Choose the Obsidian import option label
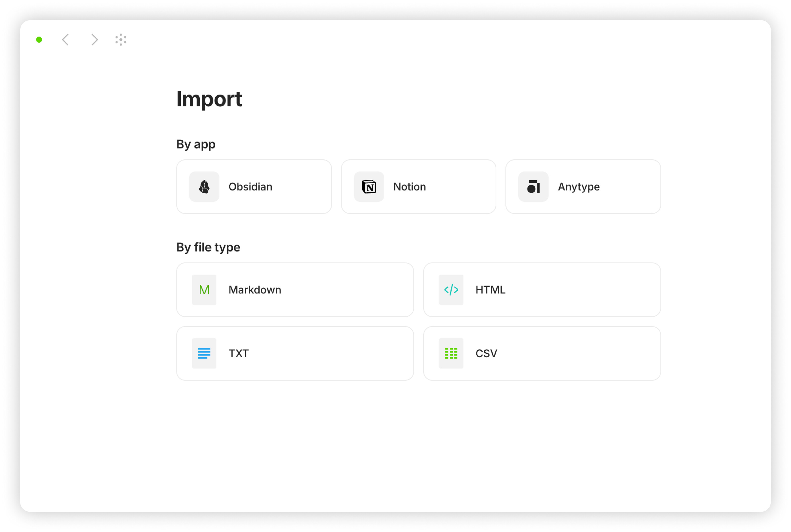The image size is (791, 532). [x=250, y=187]
